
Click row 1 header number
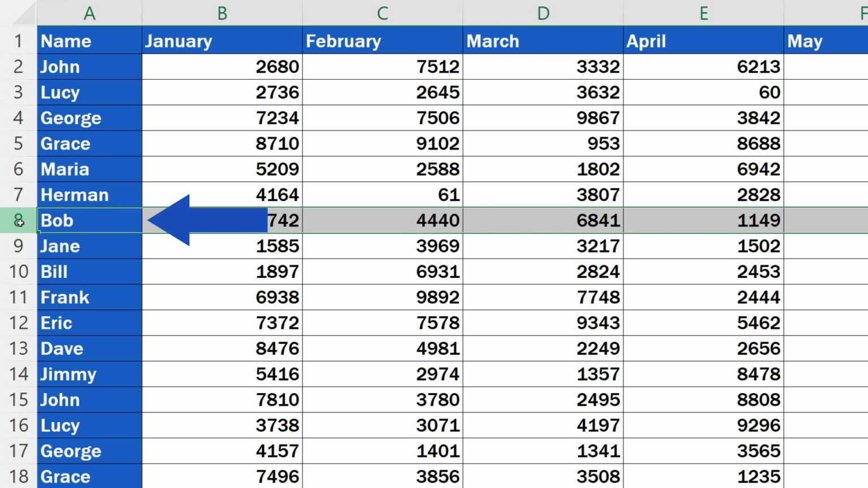click(x=18, y=41)
